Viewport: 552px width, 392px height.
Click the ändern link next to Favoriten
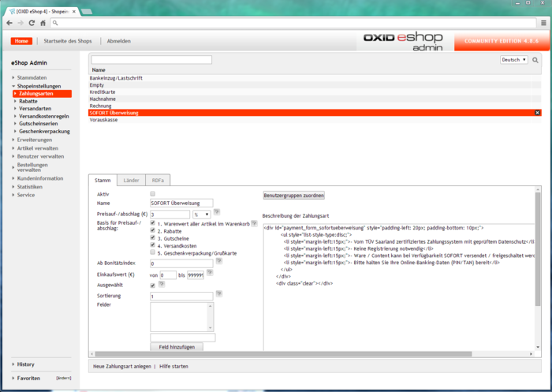point(64,379)
